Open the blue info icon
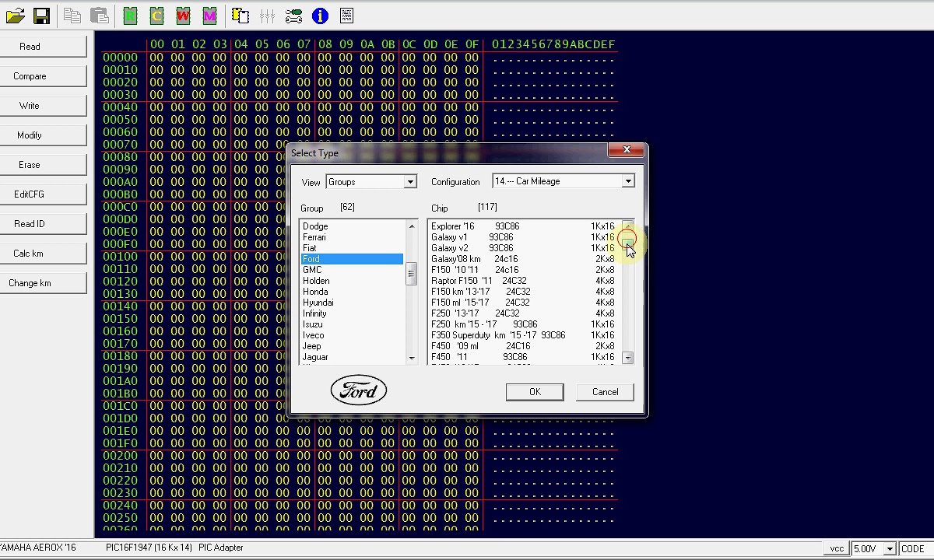Image resolution: width=934 pixels, height=560 pixels. click(320, 16)
